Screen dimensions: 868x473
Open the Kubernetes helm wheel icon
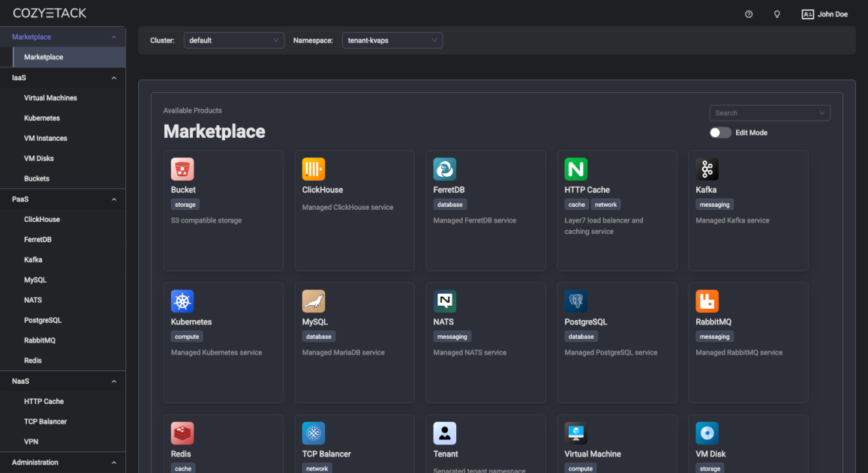tap(182, 301)
